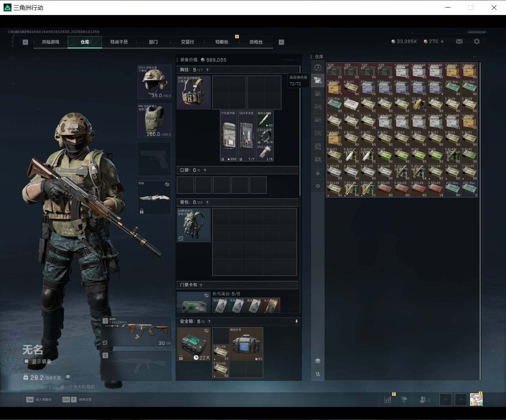The image size is (506, 420).
Task: Toggle the pin icon on 安全箱 header
Action: (x=296, y=322)
